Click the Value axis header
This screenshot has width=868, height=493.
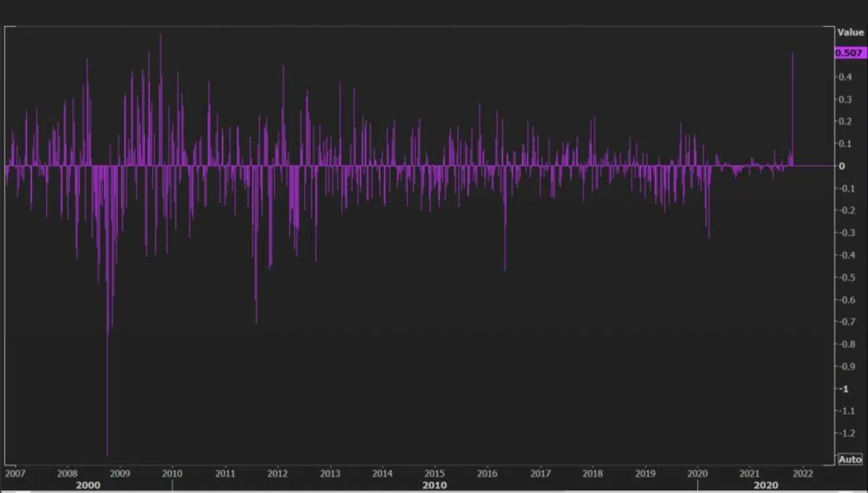pos(850,33)
